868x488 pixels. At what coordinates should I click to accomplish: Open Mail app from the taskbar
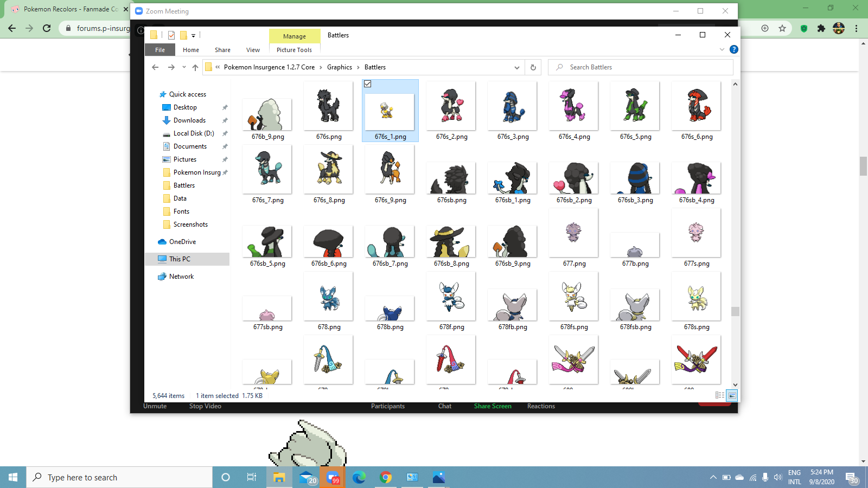tap(307, 477)
